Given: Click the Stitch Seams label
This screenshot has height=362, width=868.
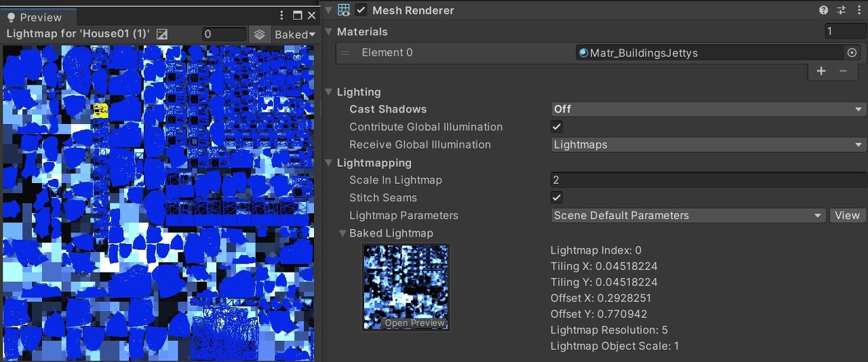Looking at the screenshot, I should [x=383, y=197].
